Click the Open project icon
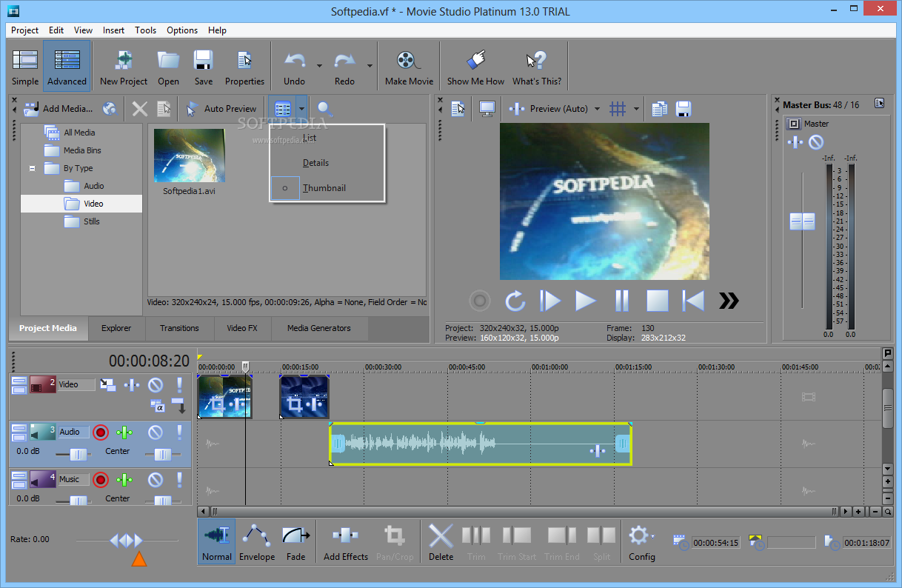 168,67
